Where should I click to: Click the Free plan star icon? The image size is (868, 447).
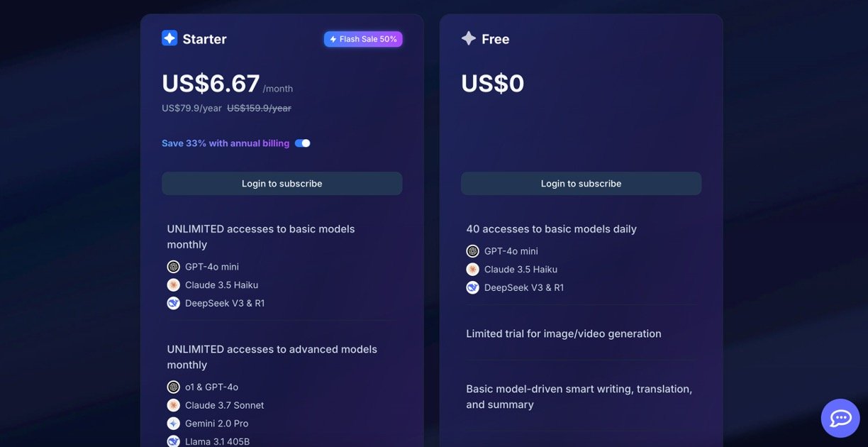click(x=469, y=38)
